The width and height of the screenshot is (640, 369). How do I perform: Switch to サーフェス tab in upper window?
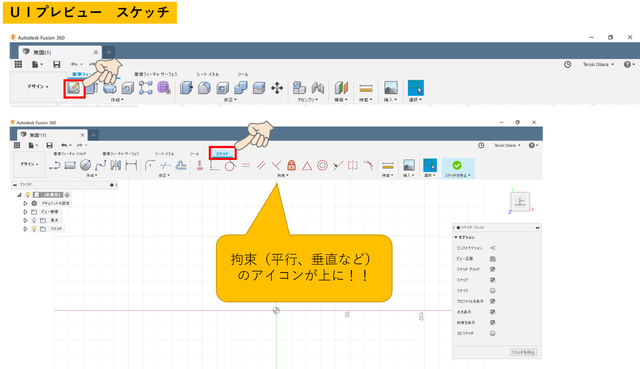coord(156,74)
